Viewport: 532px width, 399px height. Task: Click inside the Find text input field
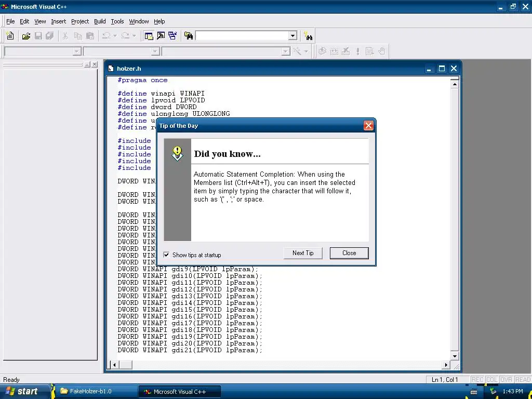pos(242,36)
